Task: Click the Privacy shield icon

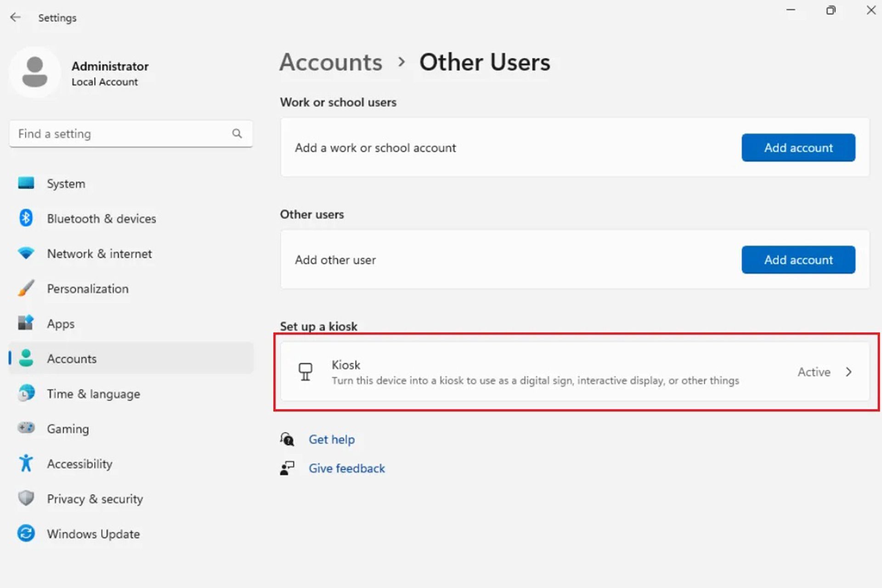Action: point(26,498)
